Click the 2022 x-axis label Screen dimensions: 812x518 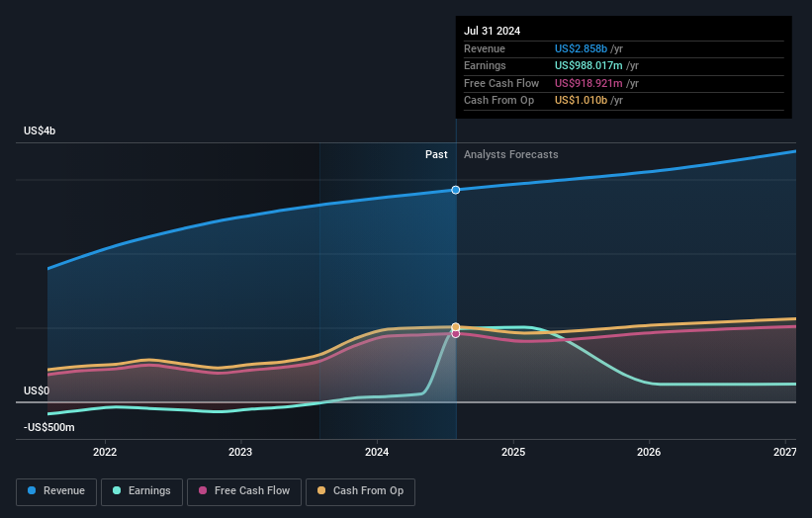point(105,452)
